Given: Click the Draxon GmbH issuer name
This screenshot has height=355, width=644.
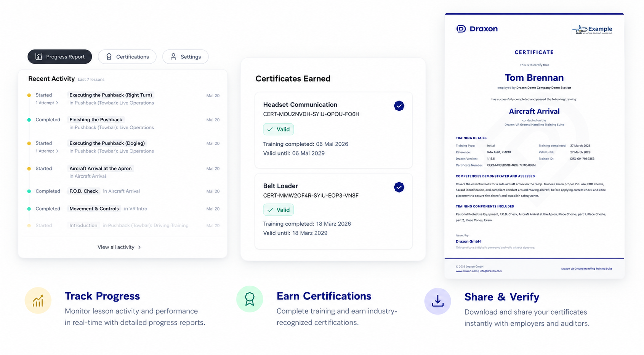Looking at the screenshot, I should click(468, 241).
